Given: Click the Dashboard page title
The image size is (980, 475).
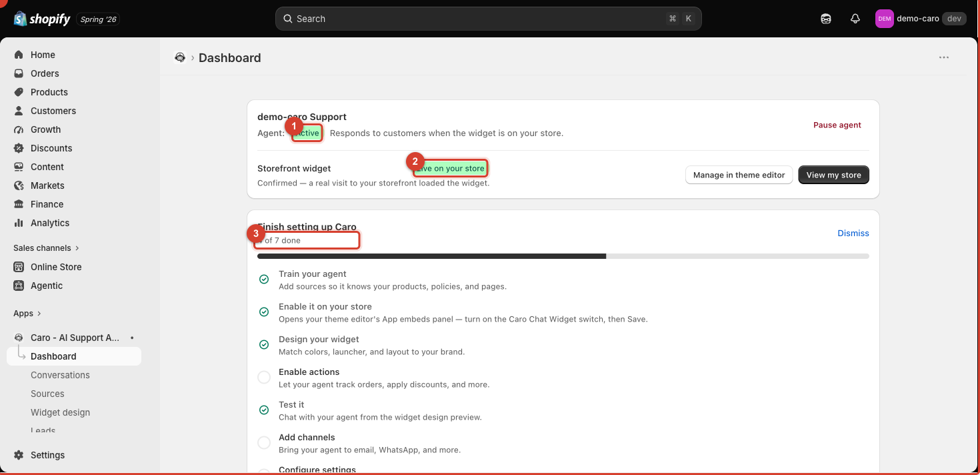Looking at the screenshot, I should (230, 57).
